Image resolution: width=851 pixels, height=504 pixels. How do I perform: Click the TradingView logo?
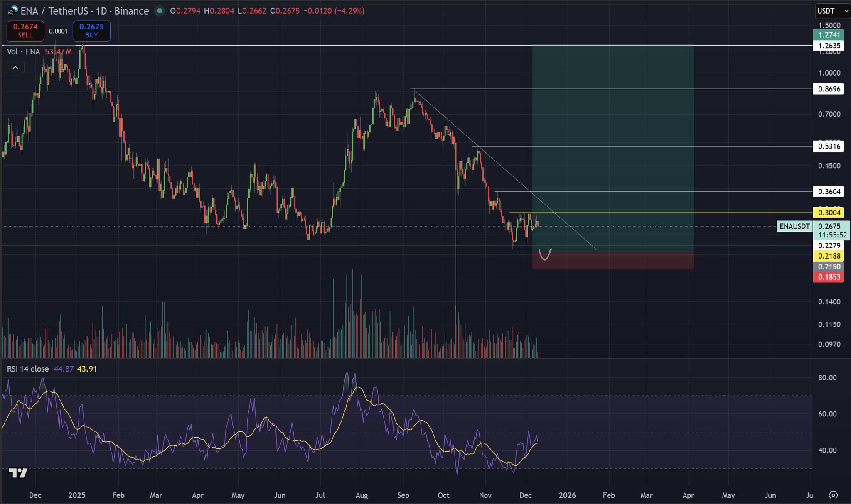click(x=18, y=473)
